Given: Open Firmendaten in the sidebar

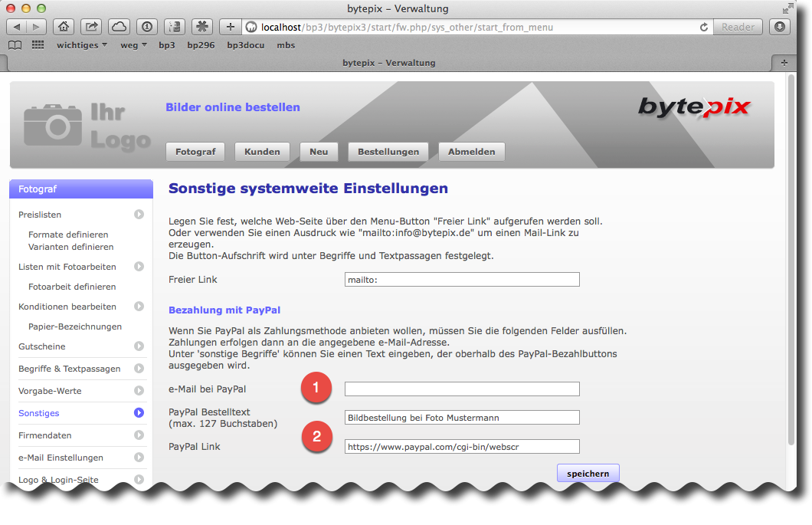Looking at the screenshot, I should [45, 435].
